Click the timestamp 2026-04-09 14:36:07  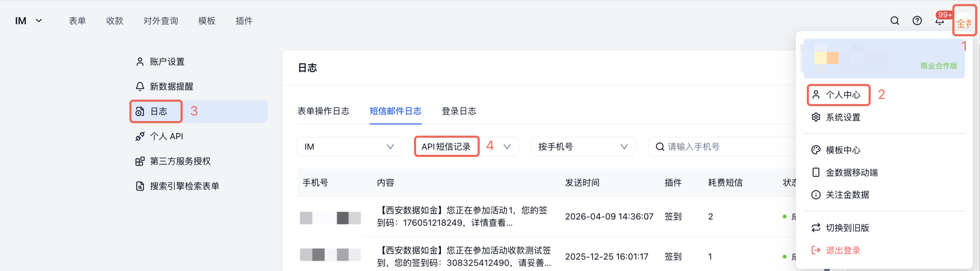tap(609, 217)
